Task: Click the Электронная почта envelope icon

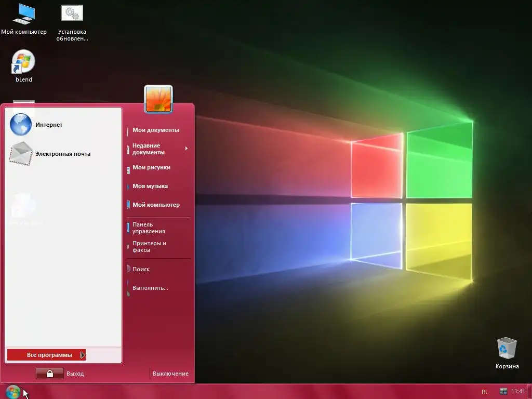Action: 21,154
